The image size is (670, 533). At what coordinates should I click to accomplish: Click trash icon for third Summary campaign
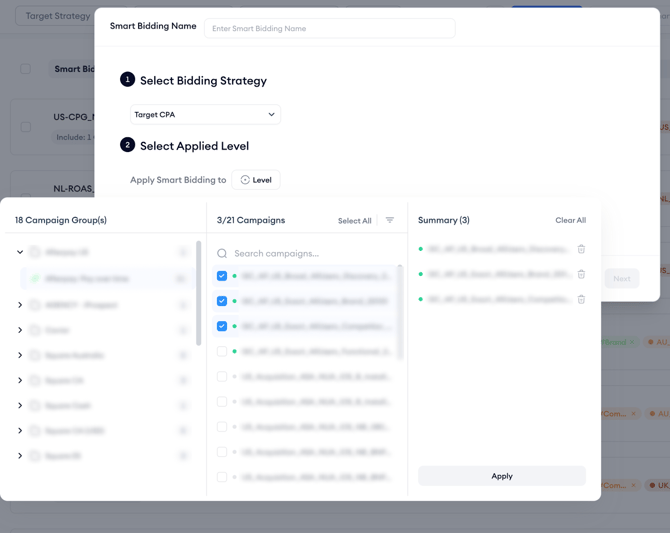click(581, 299)
